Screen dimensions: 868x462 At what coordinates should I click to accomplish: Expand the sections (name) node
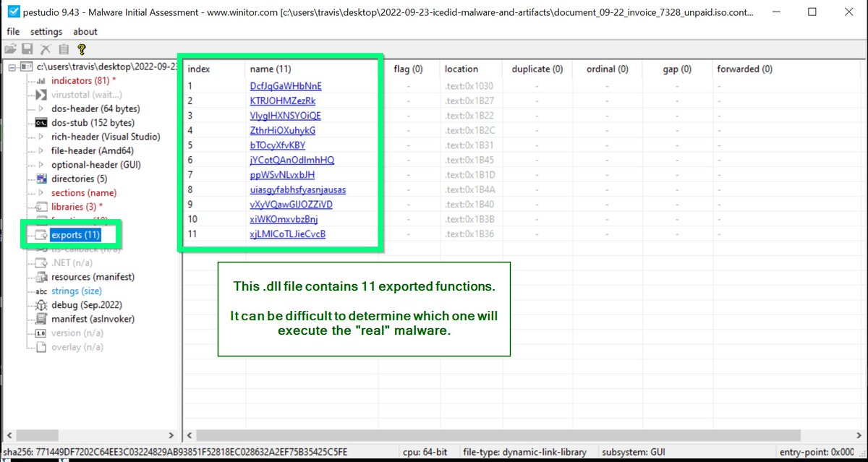point(41,193)
